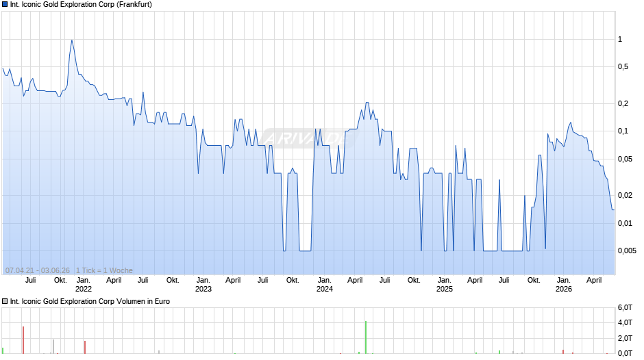Click the date range '07.04.21 - 03.06.26'
Viewport: 644px width, 360px height.
(x=38, y=270)
